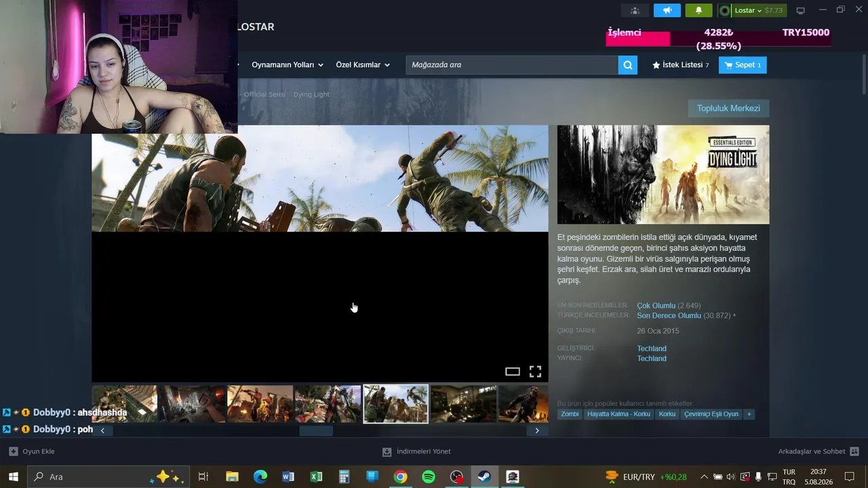Select Çevrimiçi Eşli Oyun tag

point(711,414)
